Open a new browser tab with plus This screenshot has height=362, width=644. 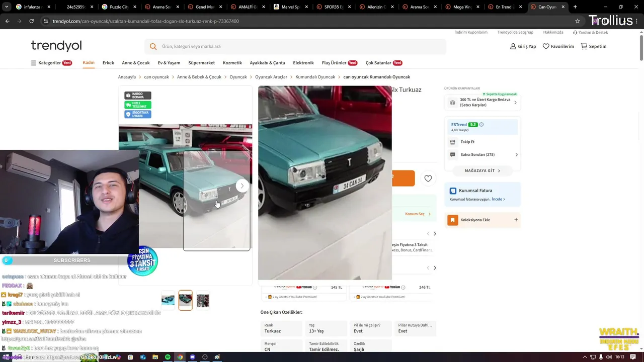point(575,7)
